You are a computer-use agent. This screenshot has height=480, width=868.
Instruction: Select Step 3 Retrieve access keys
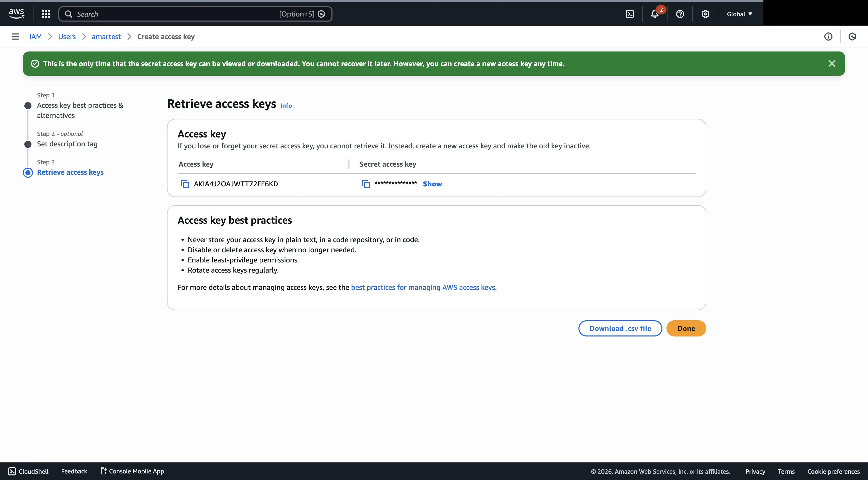[70, 172]
